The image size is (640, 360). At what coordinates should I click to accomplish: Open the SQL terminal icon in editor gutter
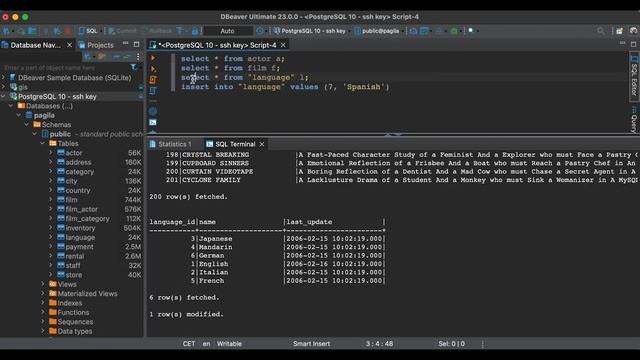[153, 122]
